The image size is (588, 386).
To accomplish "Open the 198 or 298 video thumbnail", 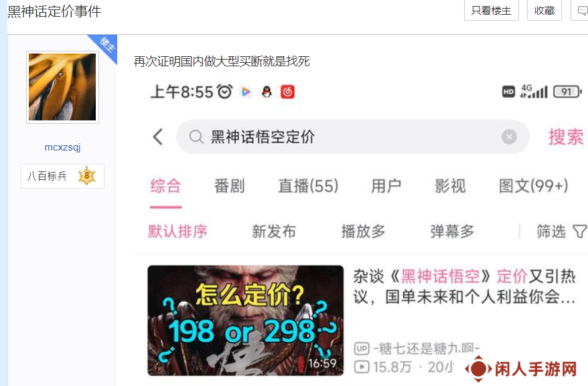I will pyautogui.click(x=246, y=320).
